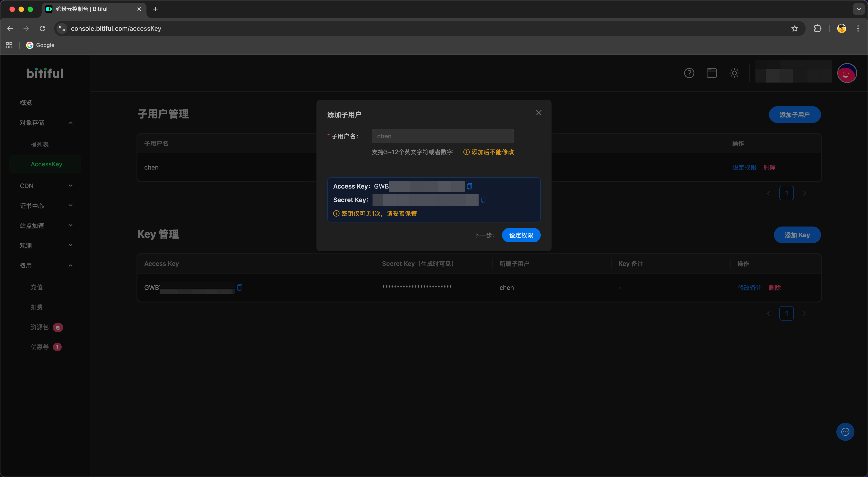This screenshot has width=868, height=477.
Task: Delete sub-user chen via 删除
Action: (x=769, y=168)
